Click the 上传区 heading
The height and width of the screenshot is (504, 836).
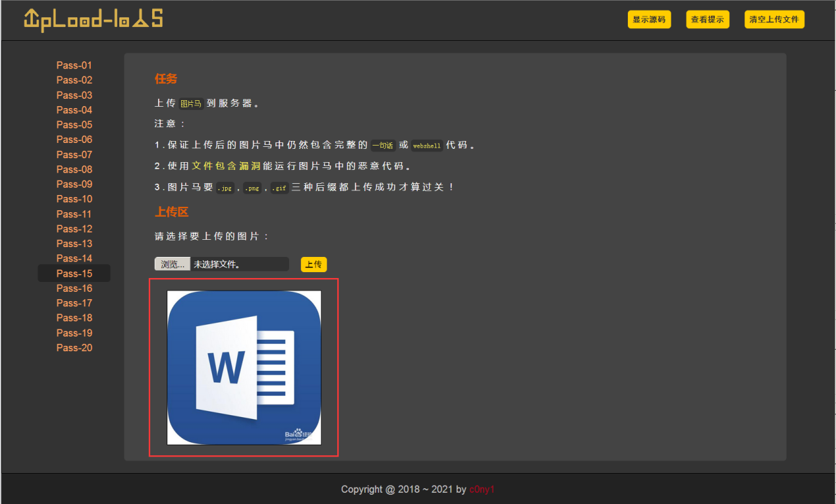pos(172,212)
